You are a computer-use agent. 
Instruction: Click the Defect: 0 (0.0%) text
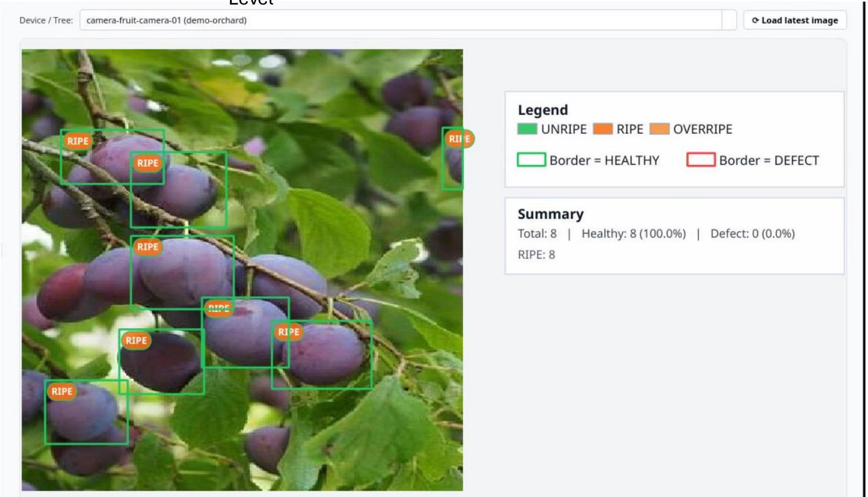pyautogui.click(x=752, y=234)
